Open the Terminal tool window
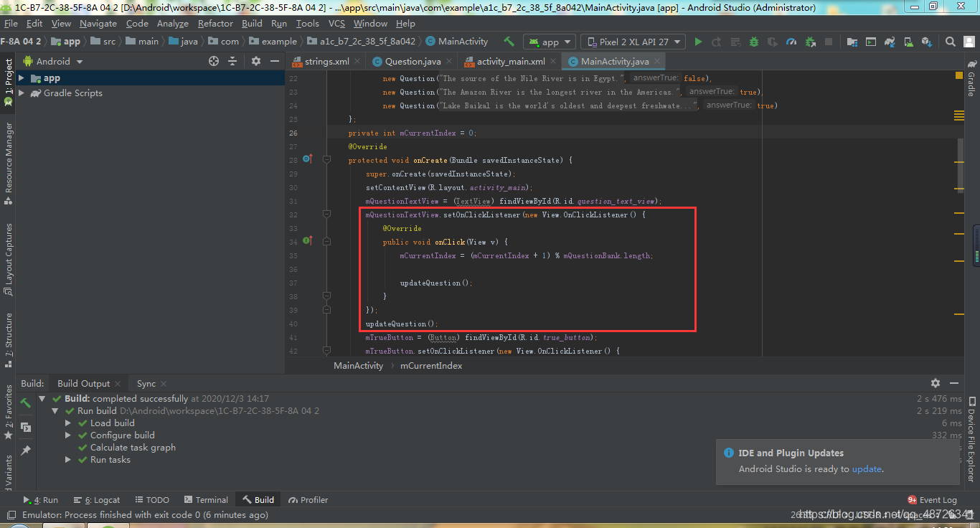This screenshot has width=980, height=528. (x=206, y=500)
